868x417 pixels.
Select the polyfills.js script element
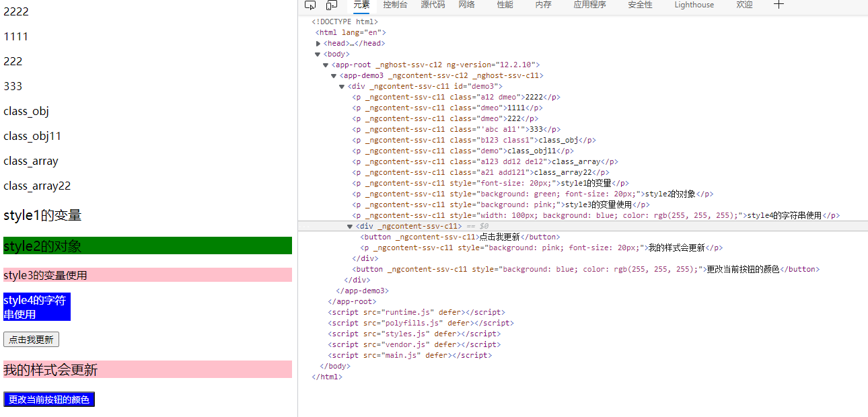(x=421, y=323)
